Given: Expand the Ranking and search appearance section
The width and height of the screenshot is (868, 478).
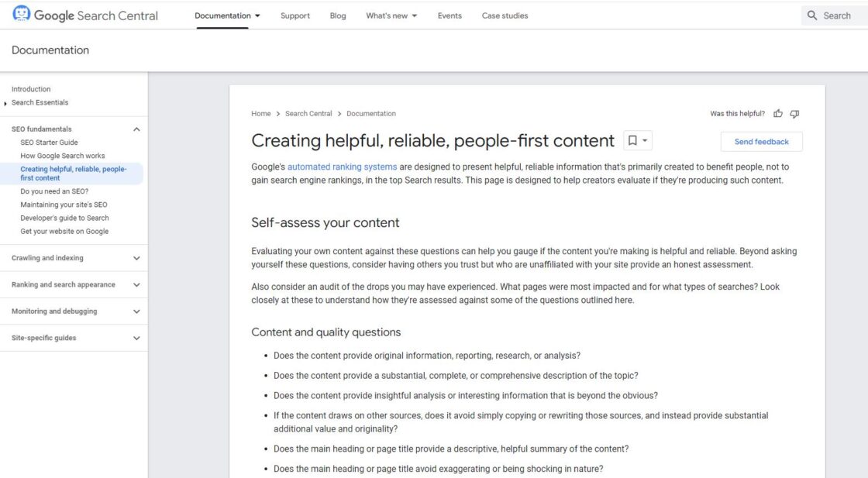Looking at the screenshot, I should point(136,284).
